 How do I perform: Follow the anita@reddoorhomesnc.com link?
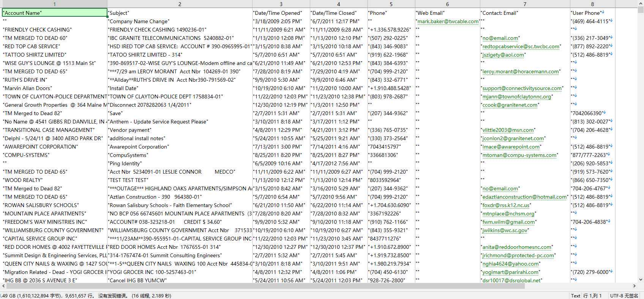click(517, 247)
